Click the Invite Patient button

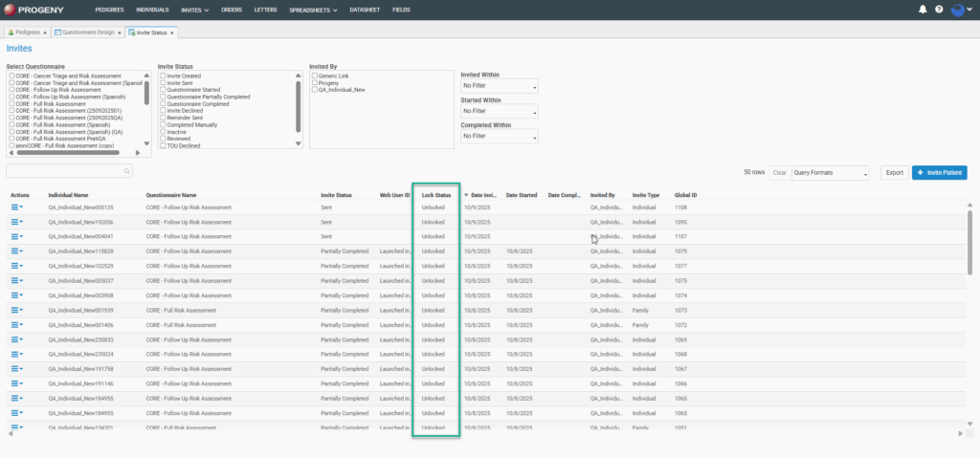pyautogui.click(x=939, y=173)
